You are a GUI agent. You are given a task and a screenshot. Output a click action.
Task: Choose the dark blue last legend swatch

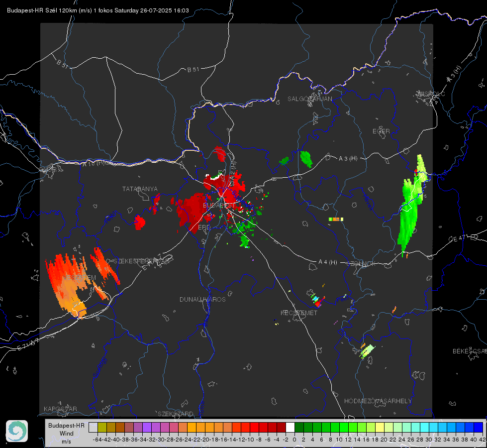click(479, 427)
